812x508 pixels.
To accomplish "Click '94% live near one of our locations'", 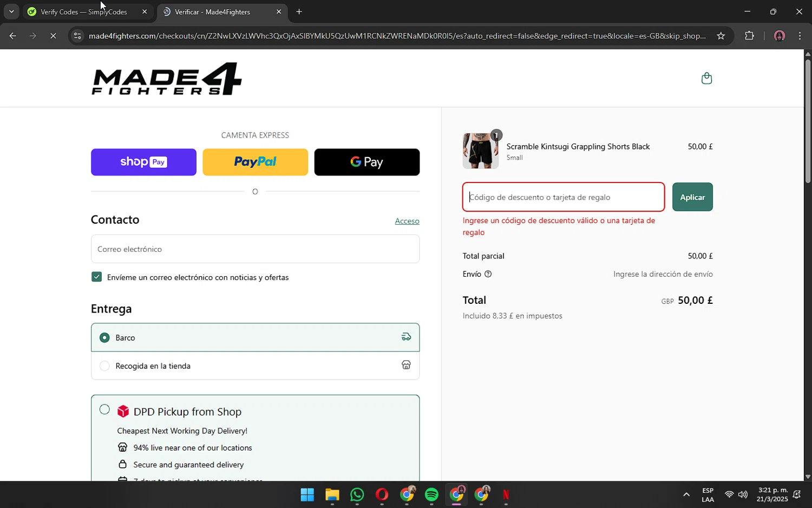I will (193, 448).
